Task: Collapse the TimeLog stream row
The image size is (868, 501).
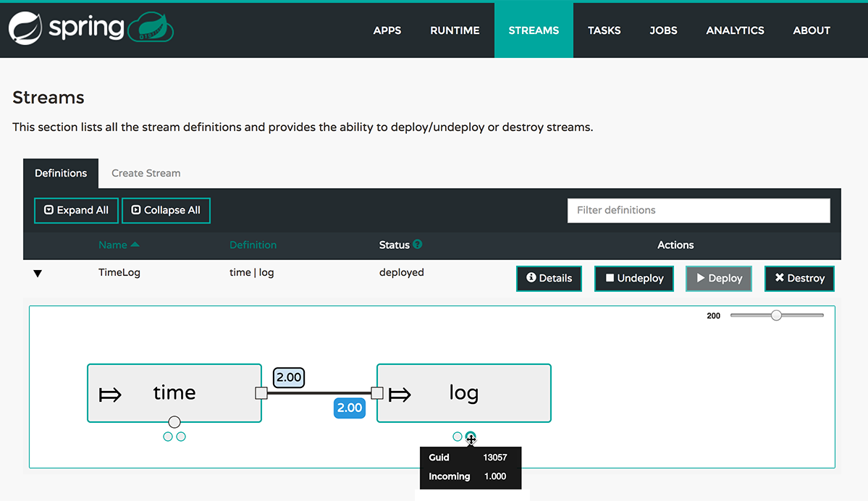Action: [x=38, y=274]
